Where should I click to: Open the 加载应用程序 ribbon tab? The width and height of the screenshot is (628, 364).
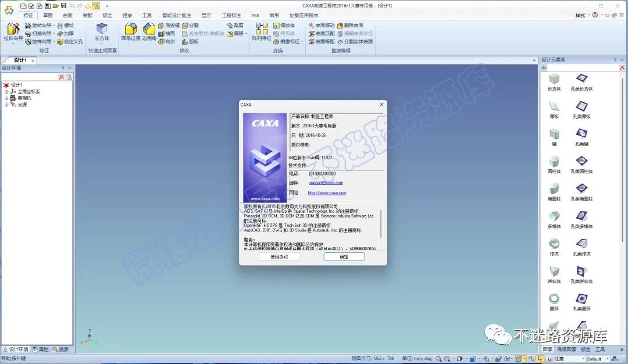tap(304, 15)
